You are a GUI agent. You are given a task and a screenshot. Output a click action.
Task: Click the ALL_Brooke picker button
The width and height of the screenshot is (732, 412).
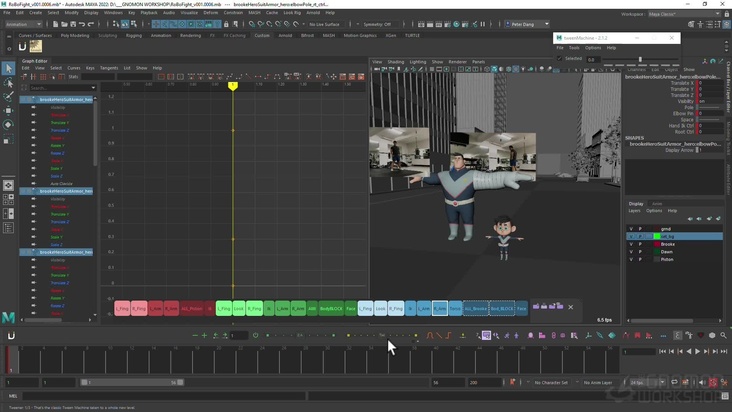476,308
